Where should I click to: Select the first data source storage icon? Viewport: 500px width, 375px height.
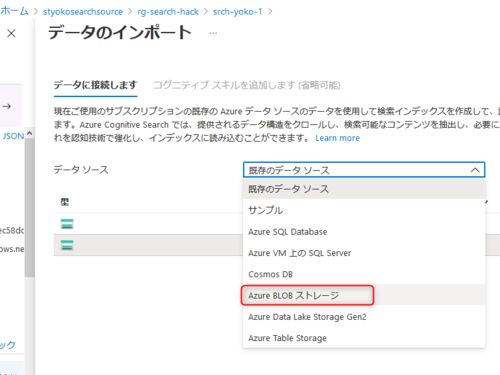point(67,224)
